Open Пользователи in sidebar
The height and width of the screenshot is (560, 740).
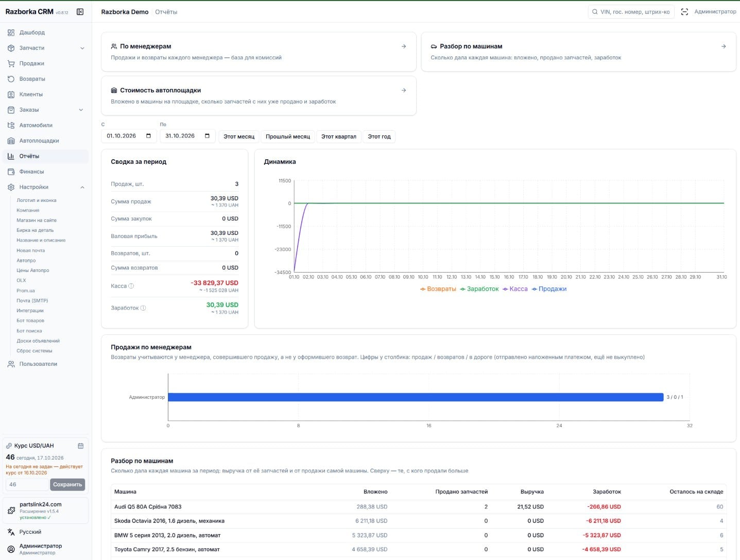click(45, 364)
